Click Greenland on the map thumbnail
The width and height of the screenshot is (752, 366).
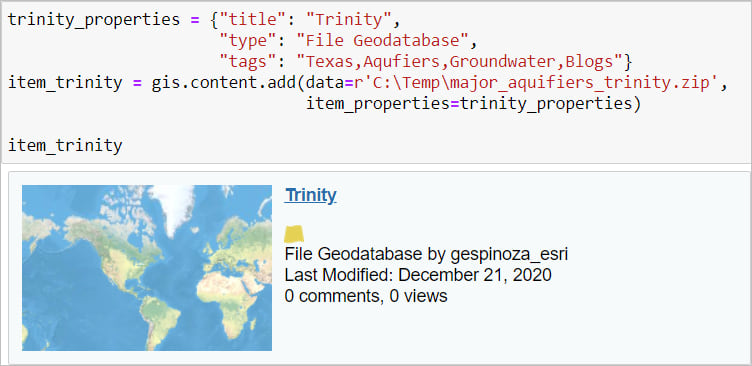pos(171,205)
